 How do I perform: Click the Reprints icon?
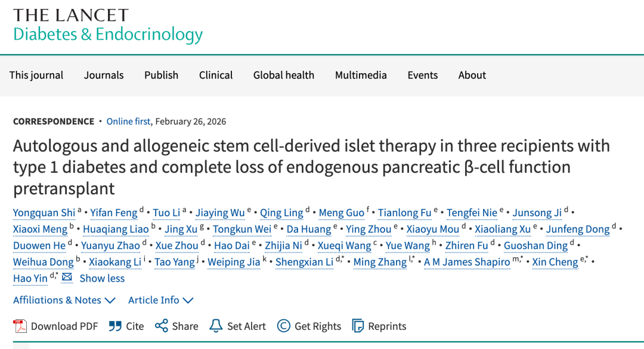pyautogui.click(x=358, y=326)
